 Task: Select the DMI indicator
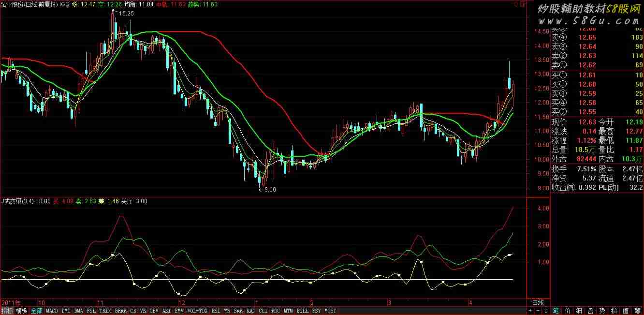pyautogui.click(x=66, y=311)
